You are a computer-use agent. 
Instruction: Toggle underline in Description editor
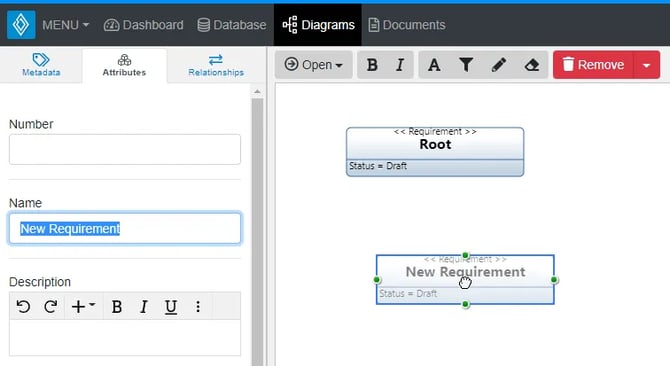[x=170, y=307]
